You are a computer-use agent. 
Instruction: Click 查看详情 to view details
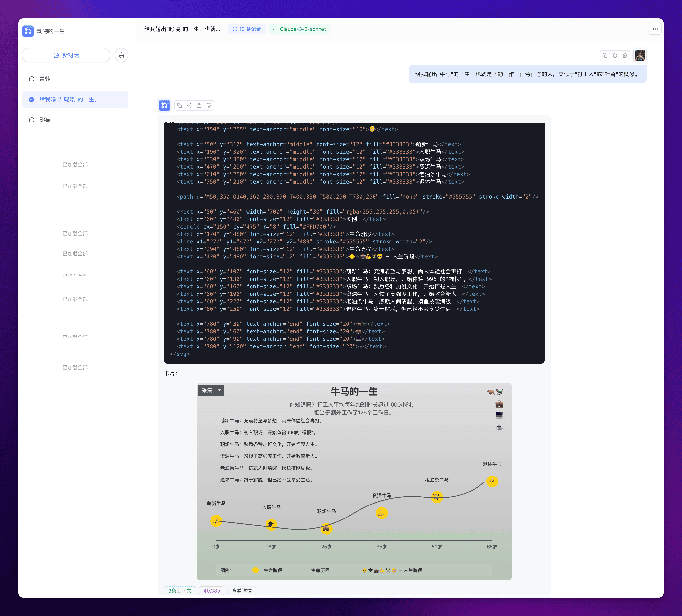click(x=241, y=590)
